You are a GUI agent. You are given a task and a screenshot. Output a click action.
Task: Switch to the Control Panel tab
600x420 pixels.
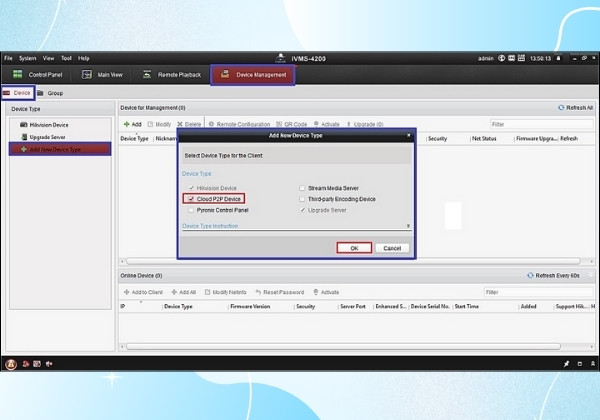38,75
